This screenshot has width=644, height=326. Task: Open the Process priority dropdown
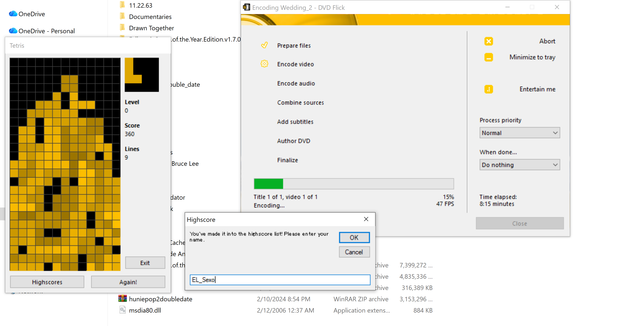click(x=519, y=133)
